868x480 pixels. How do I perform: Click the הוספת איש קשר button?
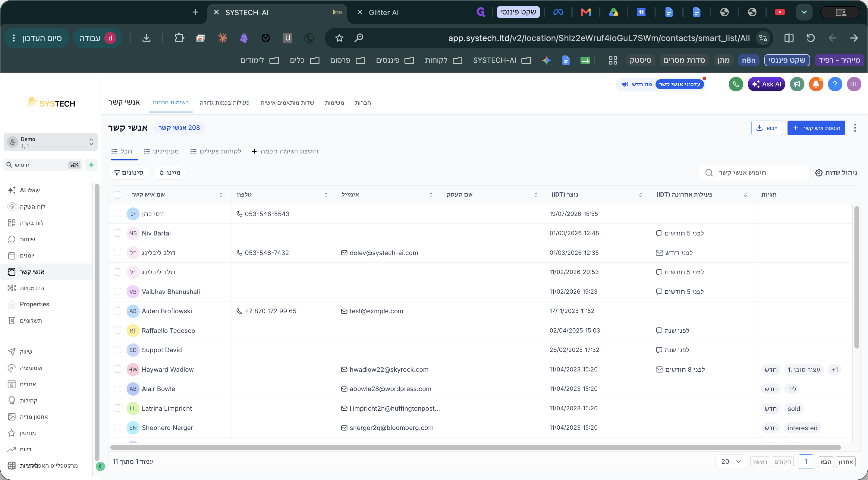click(816, 128)
